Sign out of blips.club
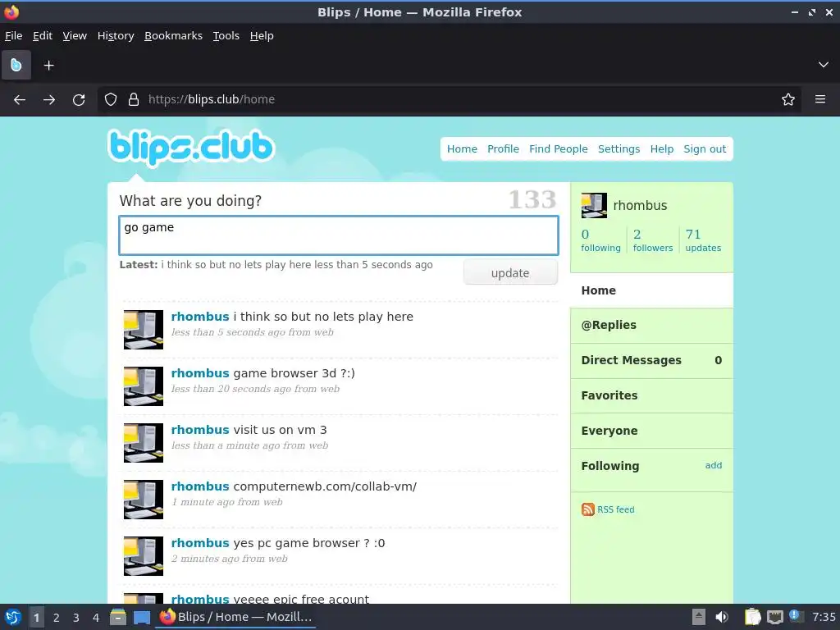Image resolution: width=840 pixels, height=630 pixels. 705,149
